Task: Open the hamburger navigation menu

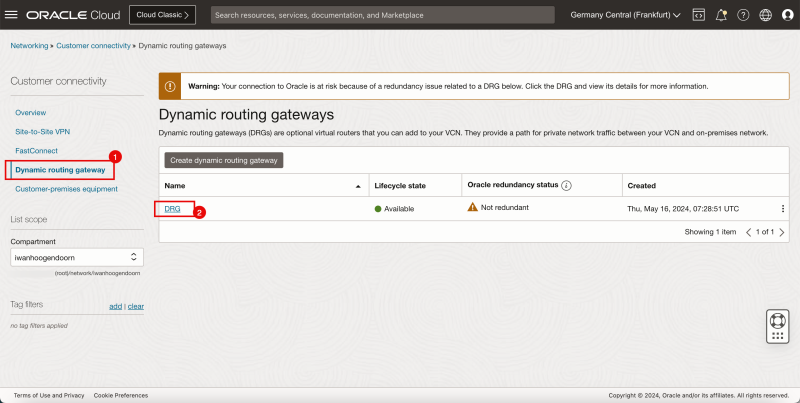Action: point(13,15)
